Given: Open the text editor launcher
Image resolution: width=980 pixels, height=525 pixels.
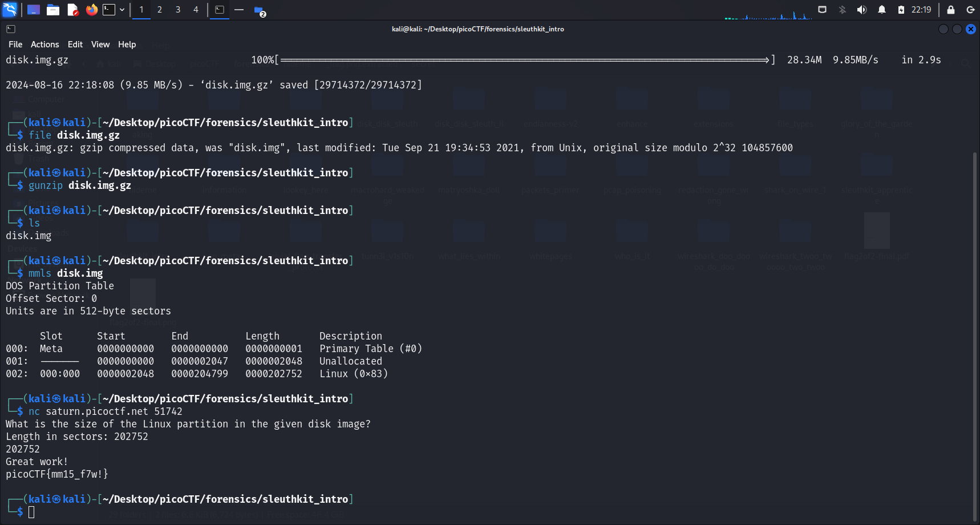Looking at the screenshot, I should 72,10.
